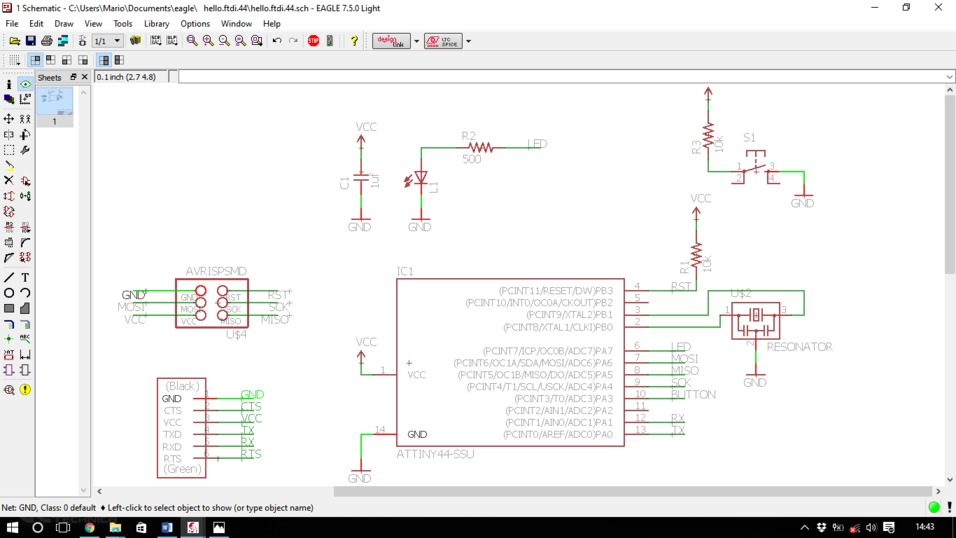This screenshot has width=956, height=538.
Task: Select the Line draw tool
Action: [9, 278]
